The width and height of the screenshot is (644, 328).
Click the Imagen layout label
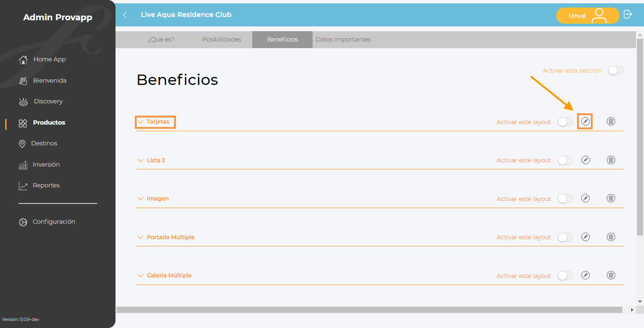point(158,199)
